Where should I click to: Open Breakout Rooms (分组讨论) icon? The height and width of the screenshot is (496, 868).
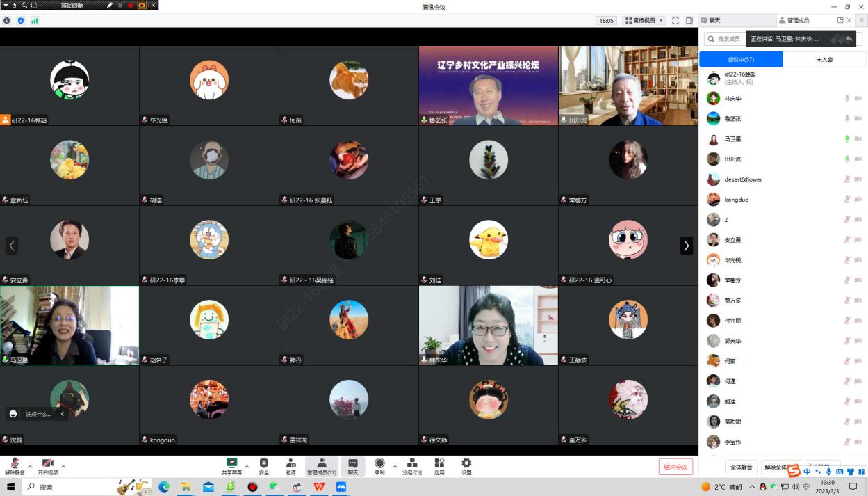click(412, 465)
